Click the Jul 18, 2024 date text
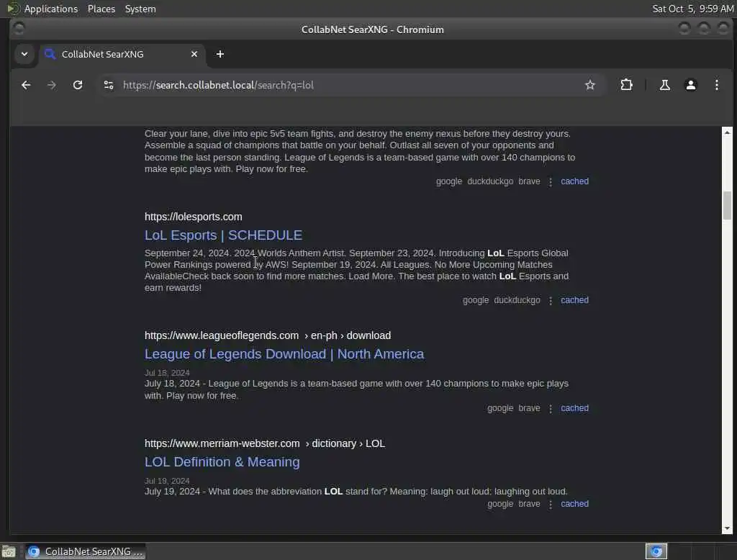Viewport: 737px width, 560px height. click(167, 373)
